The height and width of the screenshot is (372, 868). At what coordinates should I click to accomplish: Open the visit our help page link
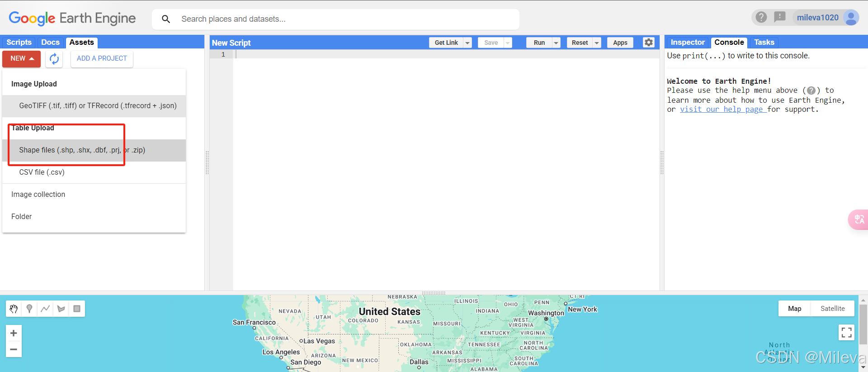coord(723,110)
